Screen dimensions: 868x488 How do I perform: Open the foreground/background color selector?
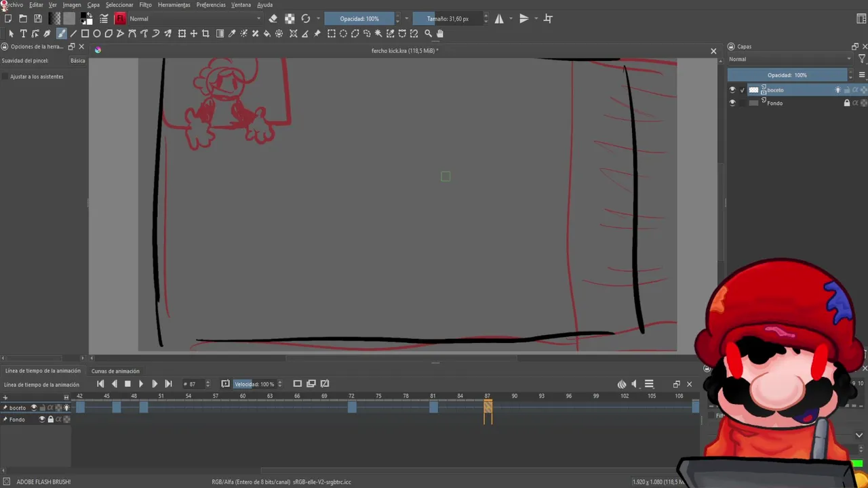tap(86, 18)
